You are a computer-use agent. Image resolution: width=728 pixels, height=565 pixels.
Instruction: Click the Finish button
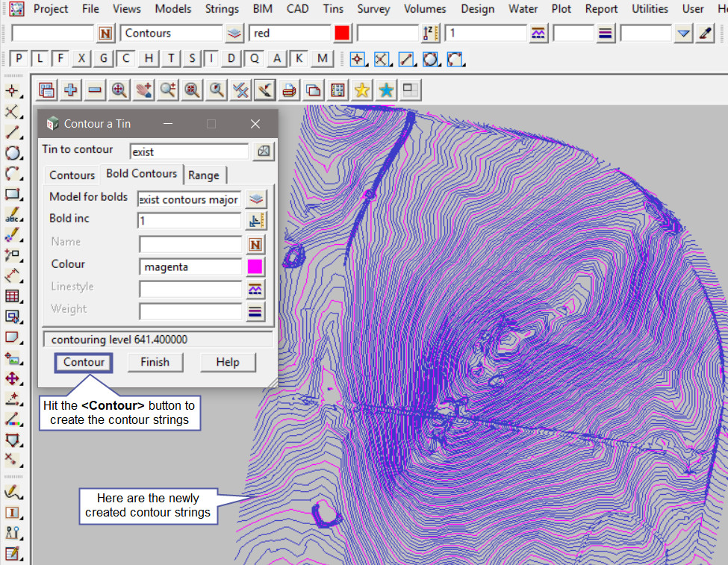[x=155, y=363]
